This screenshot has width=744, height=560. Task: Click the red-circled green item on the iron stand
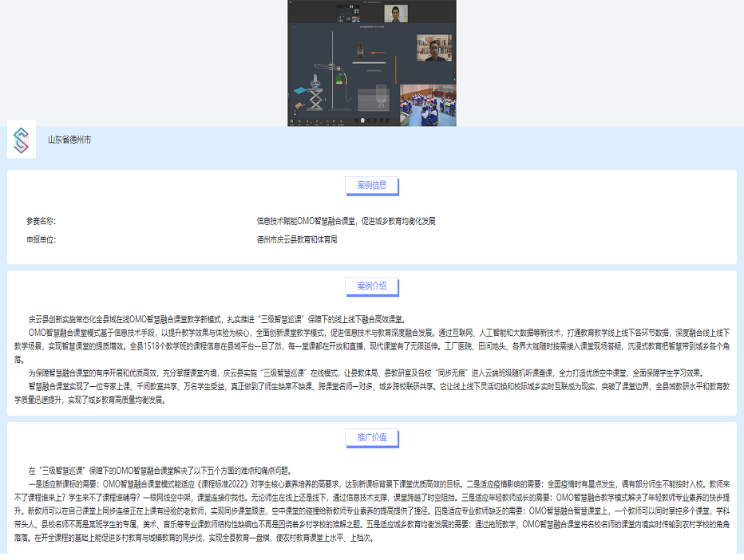click(340, 81)
